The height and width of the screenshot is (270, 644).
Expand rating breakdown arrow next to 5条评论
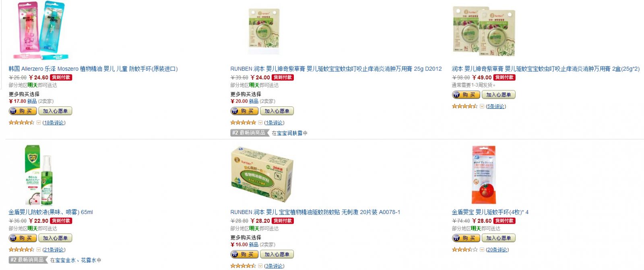(x=482, y=106)
